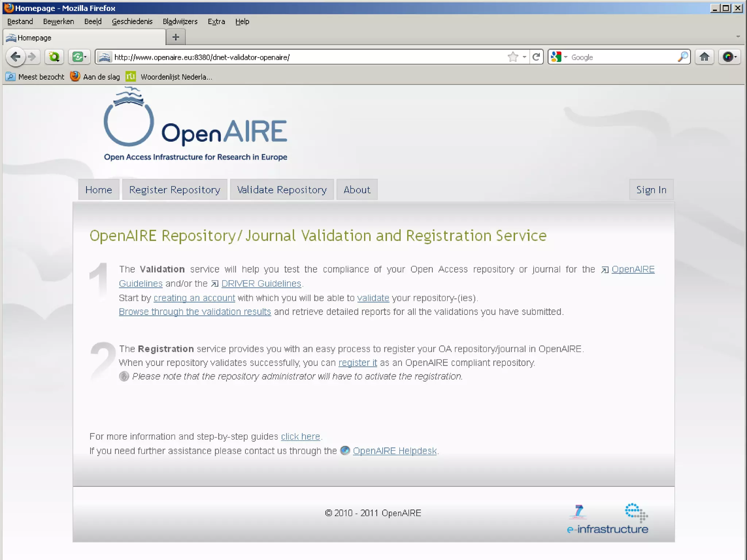Click the Sign In button
Viewport: 747px width, 560px height.
[651, 190]
